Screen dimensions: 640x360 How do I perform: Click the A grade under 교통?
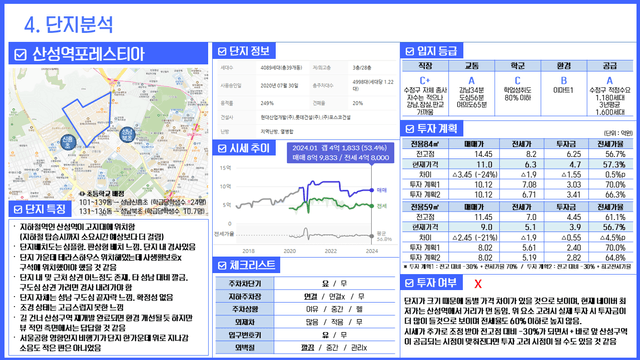coord(471,81)
